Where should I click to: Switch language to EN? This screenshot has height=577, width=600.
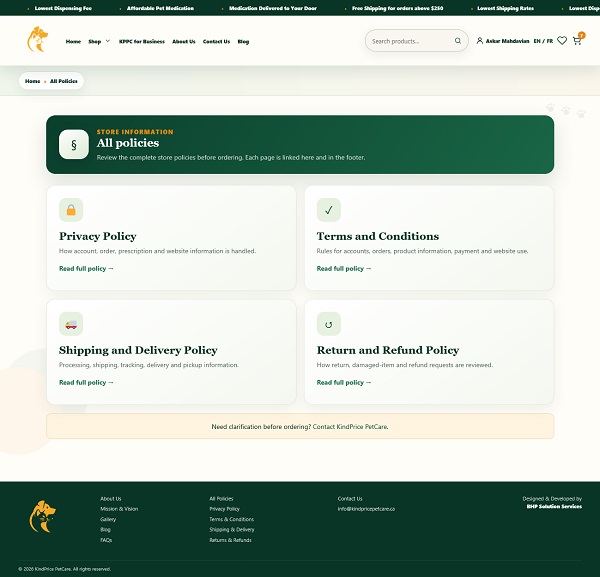[x=537, y=41]
